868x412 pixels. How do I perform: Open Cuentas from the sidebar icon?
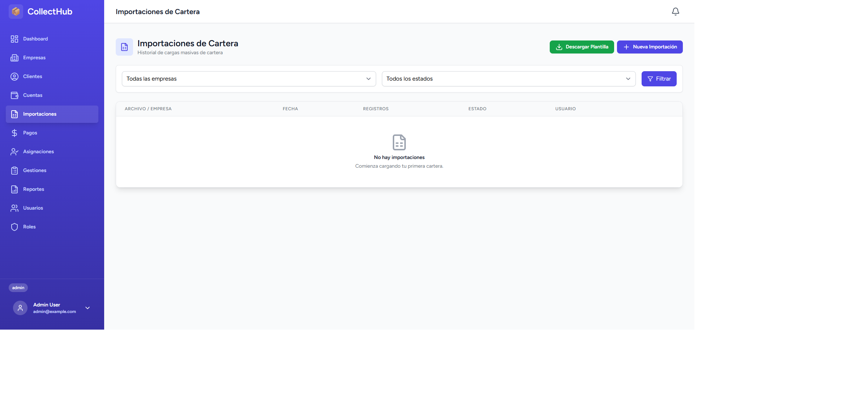[14, 95]
